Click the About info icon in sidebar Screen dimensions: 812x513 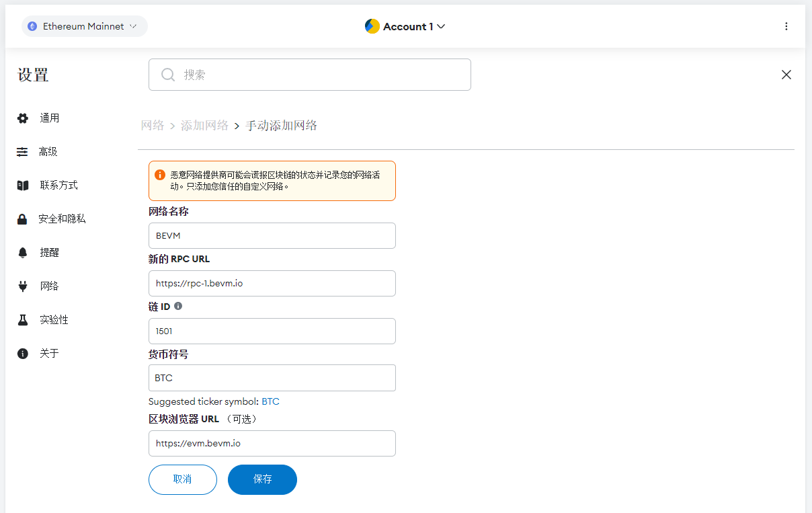[x=23, y=354]
